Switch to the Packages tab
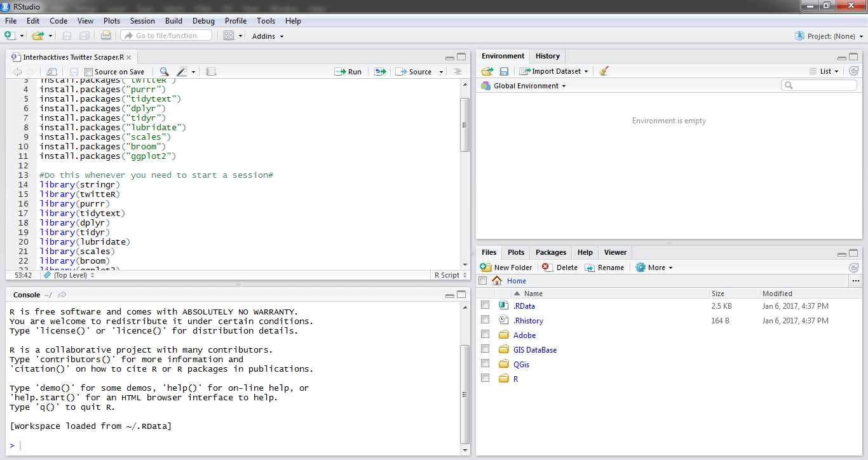Screen dimensions: 868x460 (x=551, y=252)
